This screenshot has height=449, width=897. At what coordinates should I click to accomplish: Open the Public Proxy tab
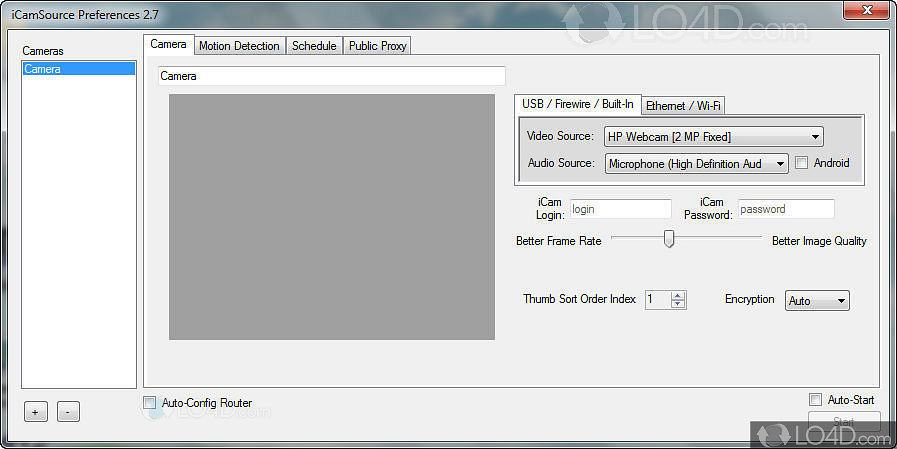[x=378, y=46]
